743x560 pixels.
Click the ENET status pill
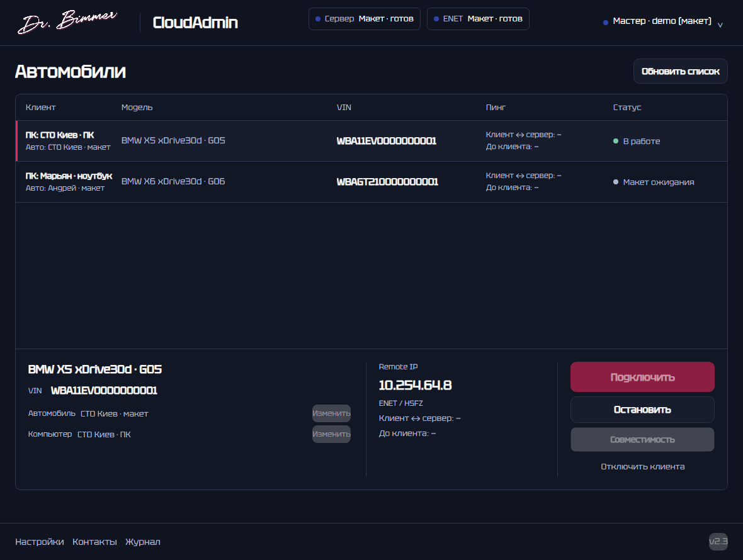(478, 19)
